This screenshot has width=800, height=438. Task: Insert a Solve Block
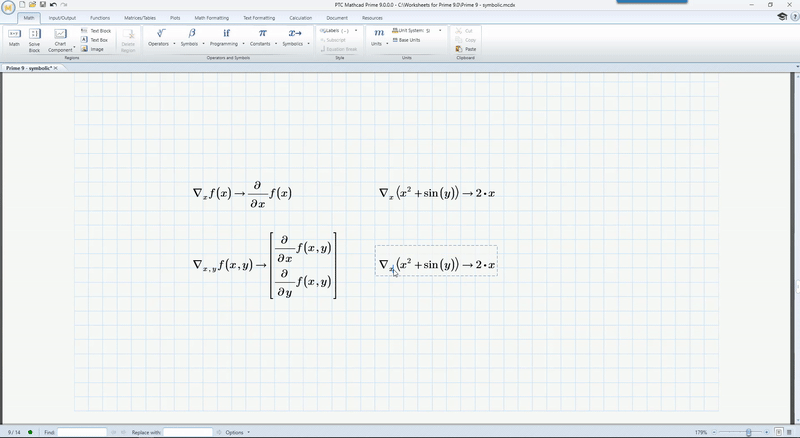click(x=35, y=38)
